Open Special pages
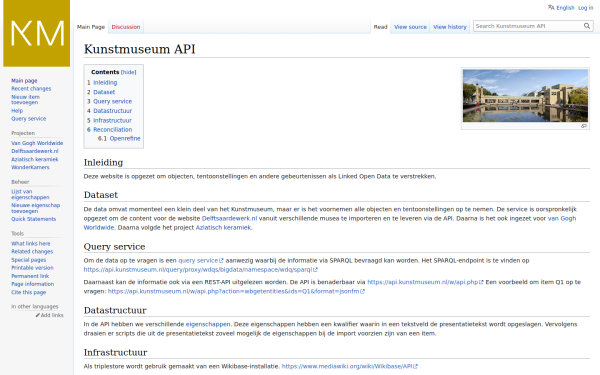 tap(28, 260)
